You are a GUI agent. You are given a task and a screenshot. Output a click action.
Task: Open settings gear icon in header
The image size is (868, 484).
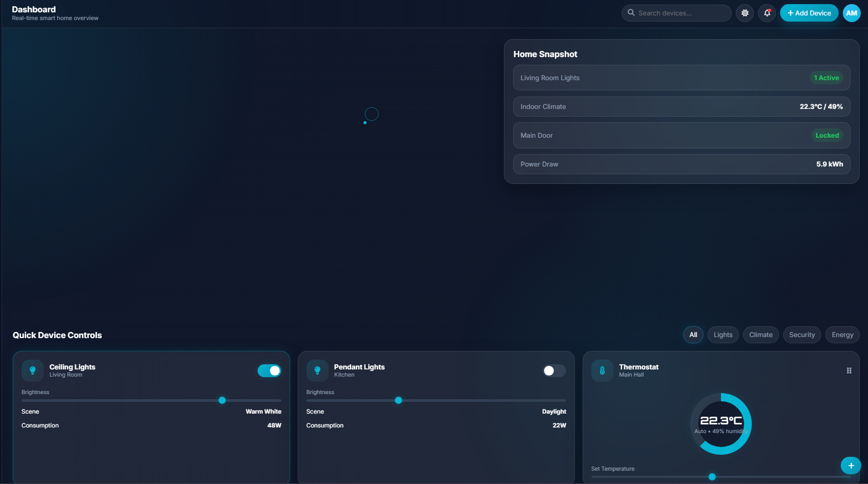pyautogui.click(x=745, y=13)
